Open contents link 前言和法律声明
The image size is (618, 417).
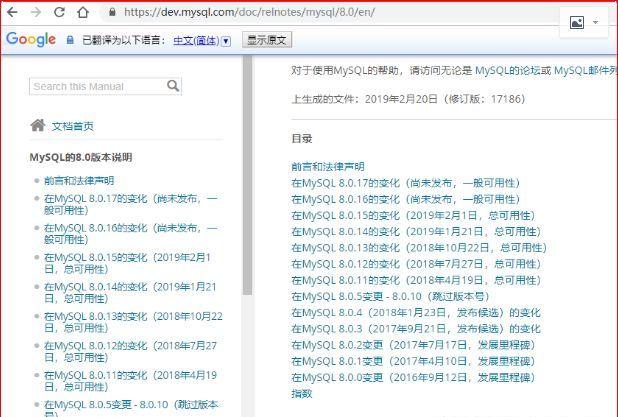tap(328, 166)
